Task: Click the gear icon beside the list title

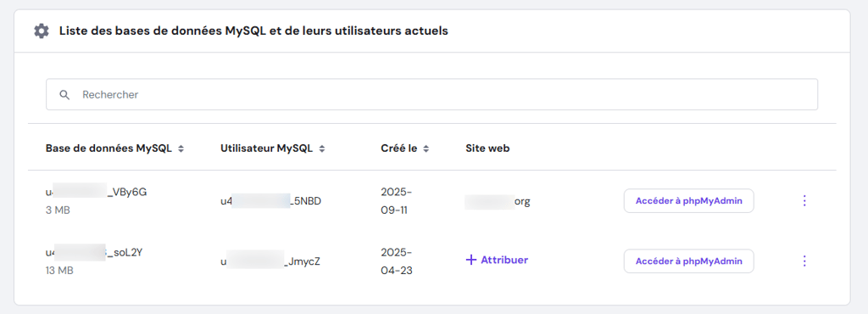Action: click(42, 31)
